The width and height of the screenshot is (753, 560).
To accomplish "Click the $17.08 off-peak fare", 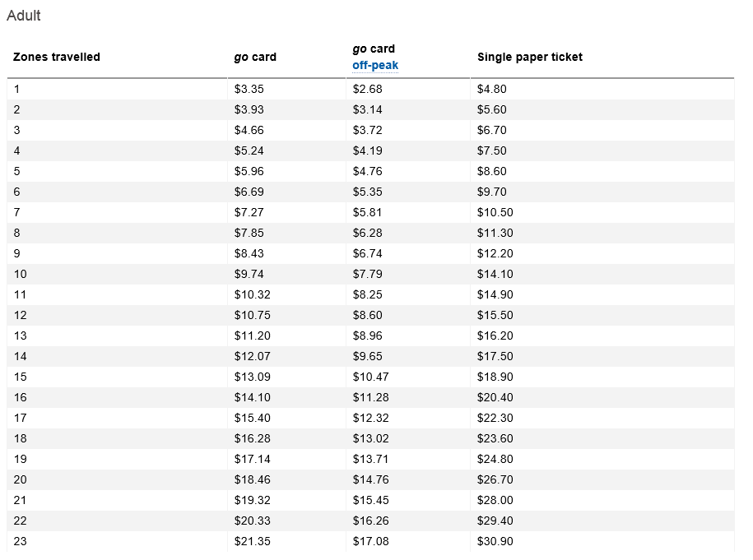I will click(x=370, y=541).
